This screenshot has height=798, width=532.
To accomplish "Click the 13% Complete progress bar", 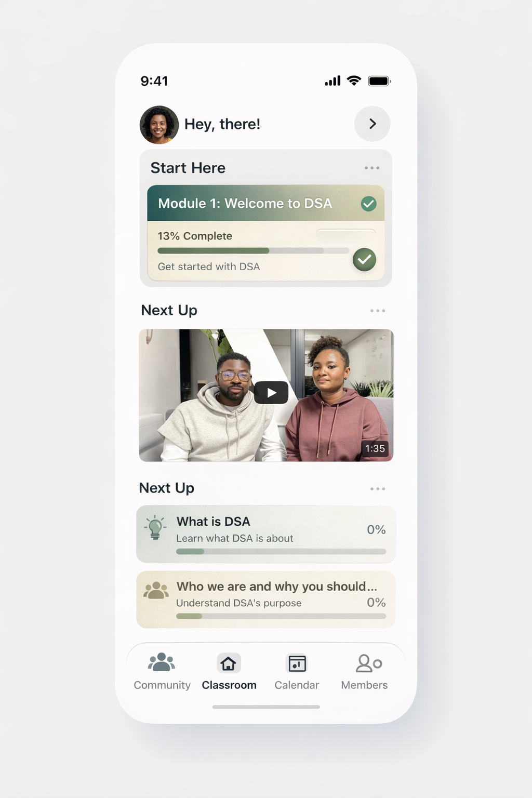I will pos(254,250).
